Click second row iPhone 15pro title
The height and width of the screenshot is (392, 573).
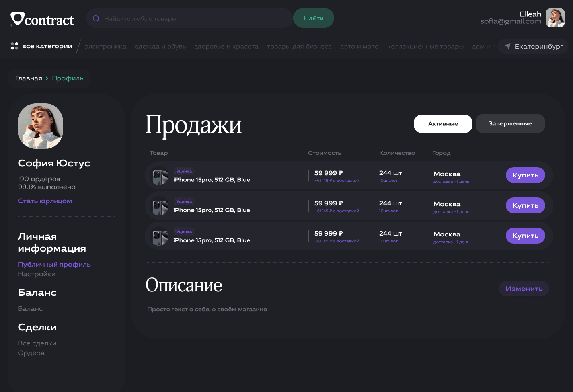click(212, 210)
